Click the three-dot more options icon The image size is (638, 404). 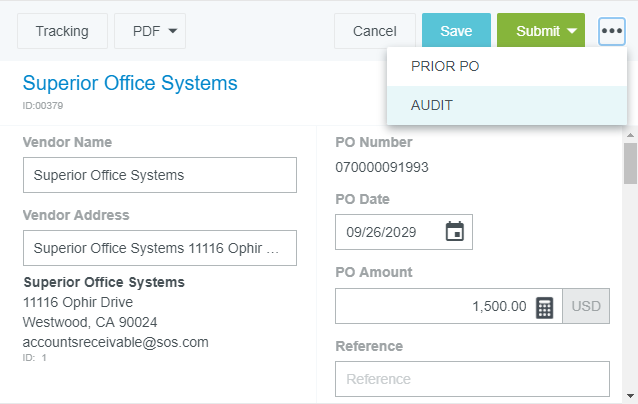[x=612, y=31]
